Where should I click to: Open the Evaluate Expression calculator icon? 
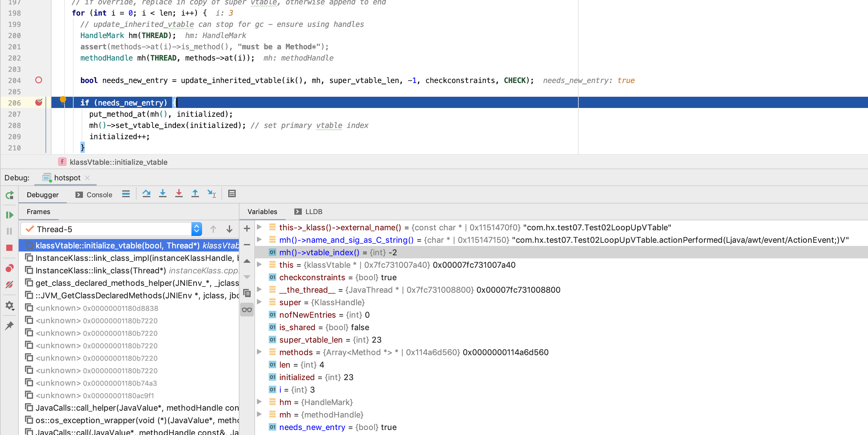232,193
